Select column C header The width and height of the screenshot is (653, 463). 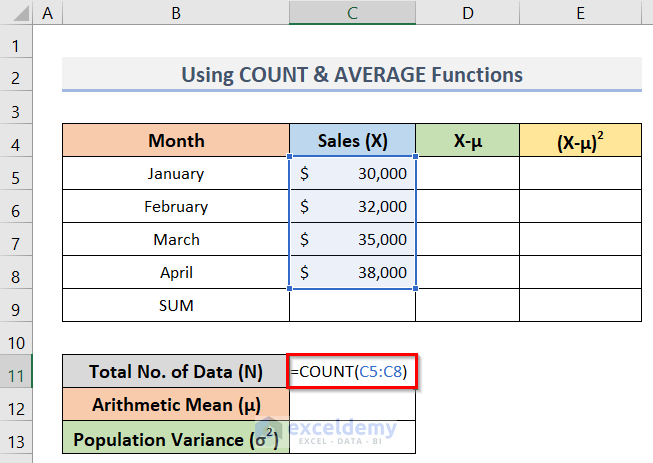tap(352, 13)
